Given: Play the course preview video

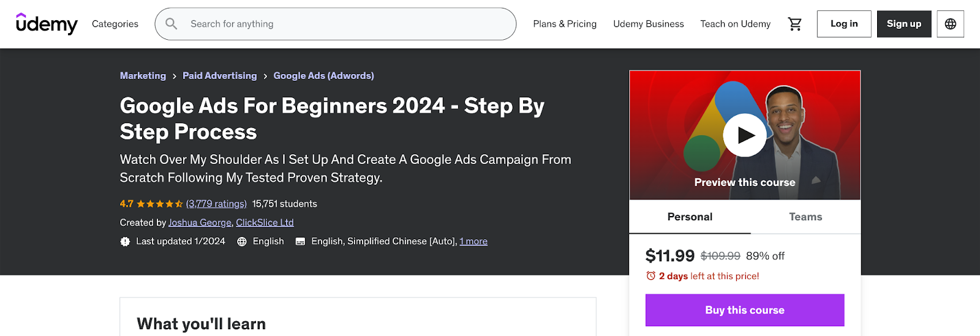Looking at the screenshot, I should 745,135.
